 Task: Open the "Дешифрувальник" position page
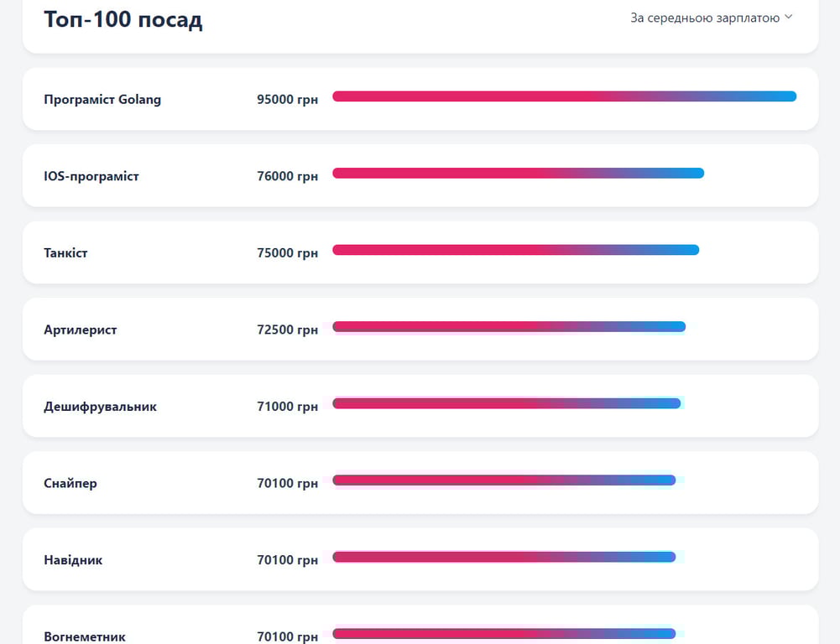tap(100, 406)
